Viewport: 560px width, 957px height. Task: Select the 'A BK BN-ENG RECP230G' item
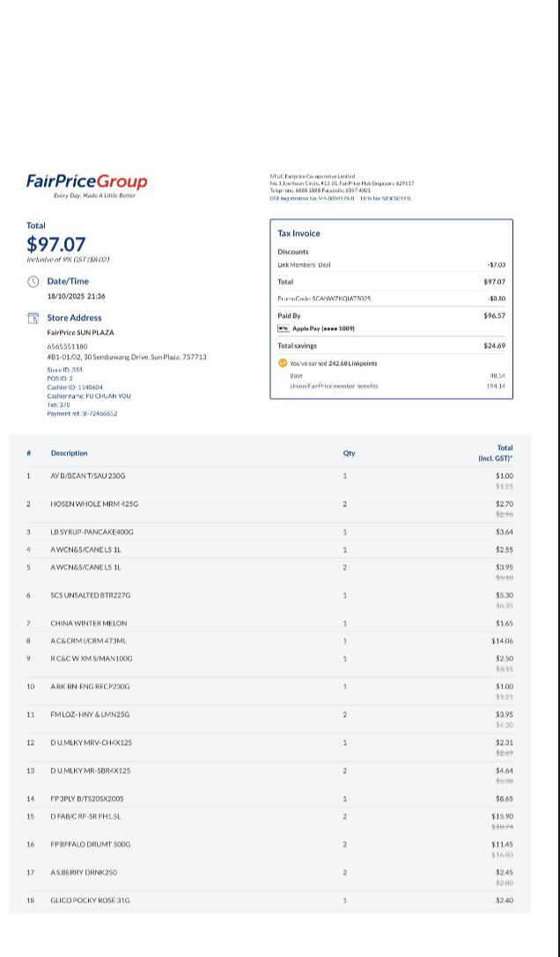tap(91, 687)
